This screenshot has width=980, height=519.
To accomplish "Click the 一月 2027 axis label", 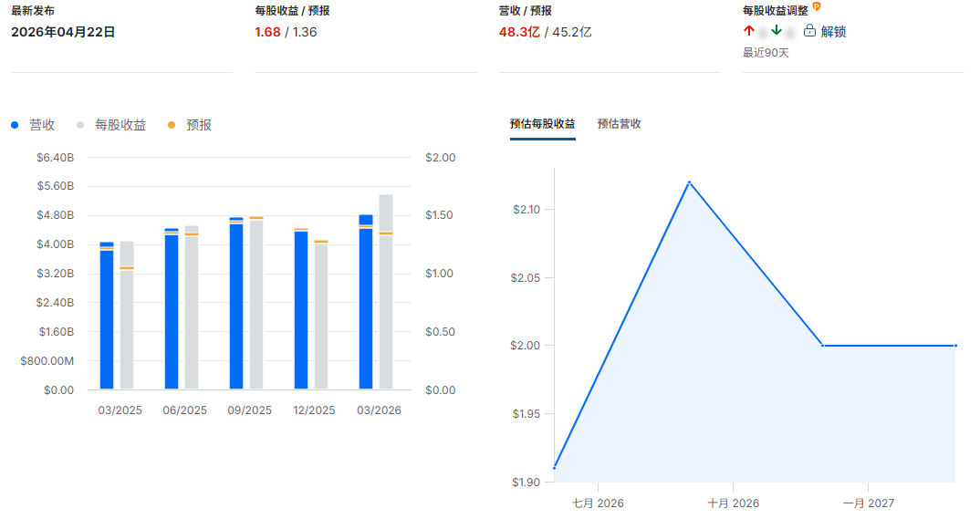I will pyautogui.click(x=868, y=503).
